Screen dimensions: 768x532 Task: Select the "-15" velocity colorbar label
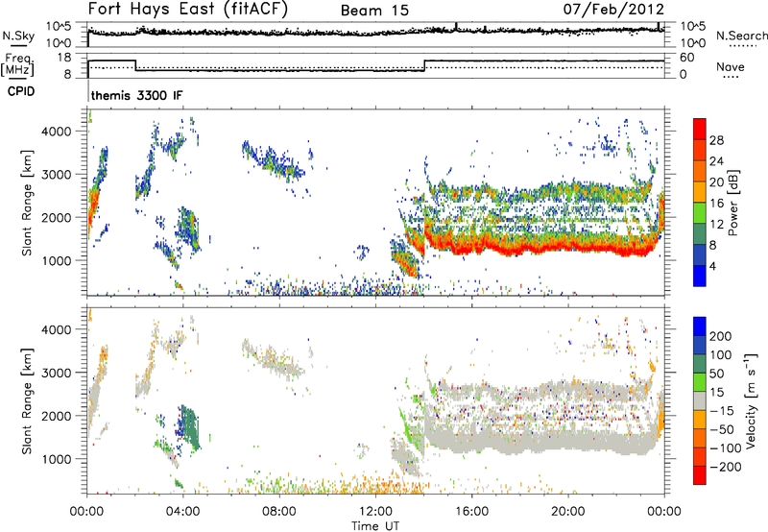pos(722,411)
